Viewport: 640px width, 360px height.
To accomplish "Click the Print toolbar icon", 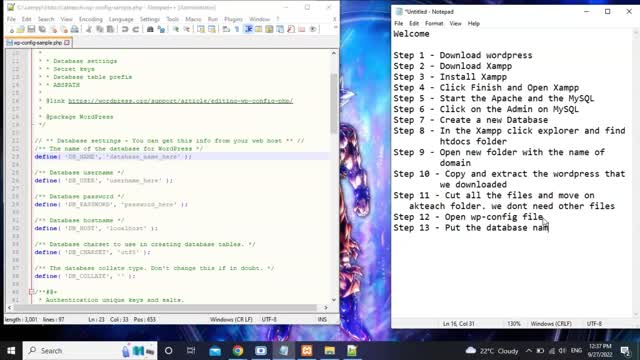I will pyautogui.click(x=75, y=29).
